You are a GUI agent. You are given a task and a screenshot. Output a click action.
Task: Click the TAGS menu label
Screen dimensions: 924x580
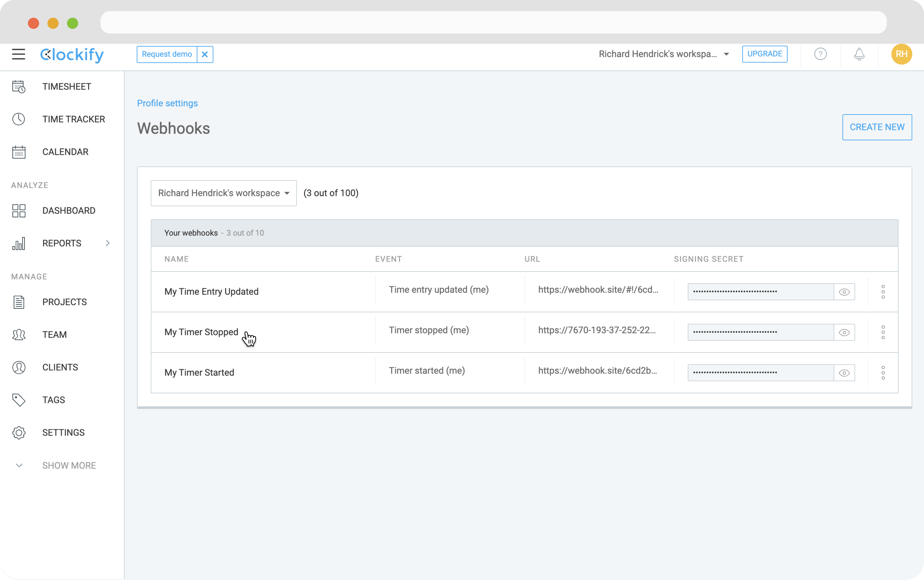coord(54,400)
